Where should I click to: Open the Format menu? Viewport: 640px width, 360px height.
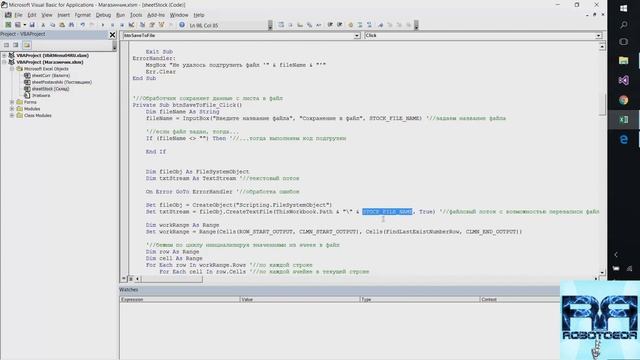pos(82,15)
